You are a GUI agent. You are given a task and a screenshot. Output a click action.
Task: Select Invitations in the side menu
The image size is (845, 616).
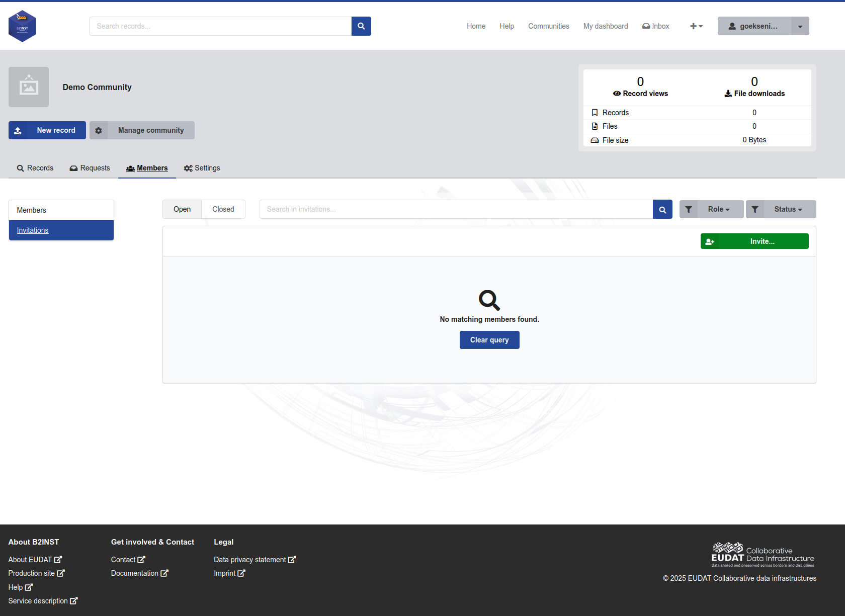61,230
